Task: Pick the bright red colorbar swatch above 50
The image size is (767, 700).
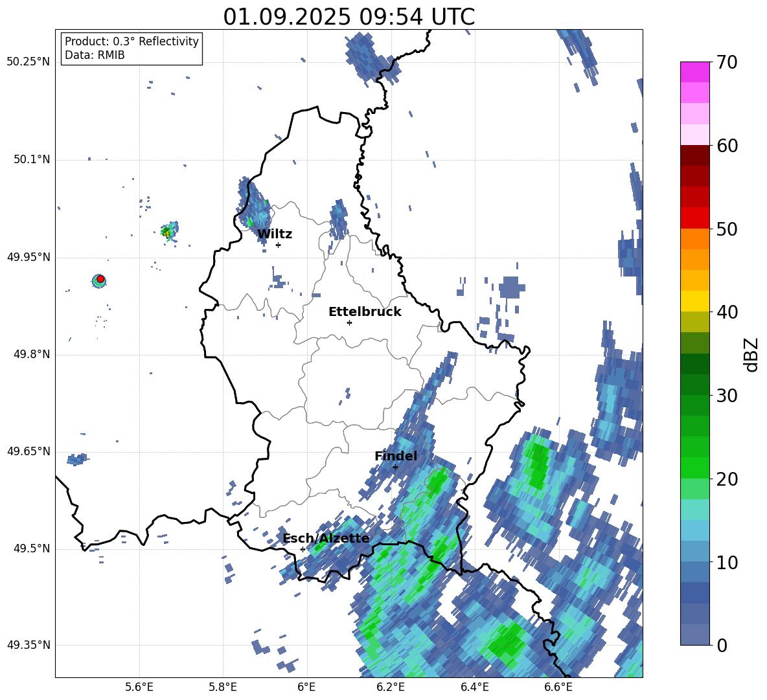Action: pos(695,218)
